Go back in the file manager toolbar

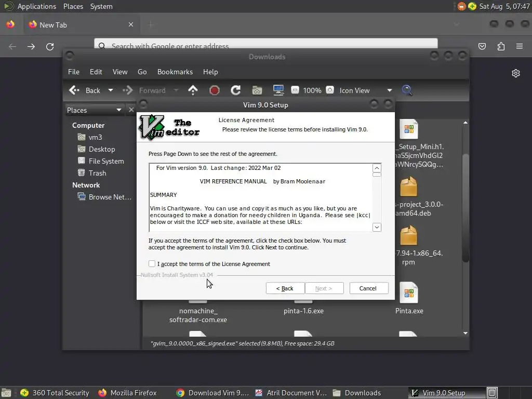click(x=85, y=90)
